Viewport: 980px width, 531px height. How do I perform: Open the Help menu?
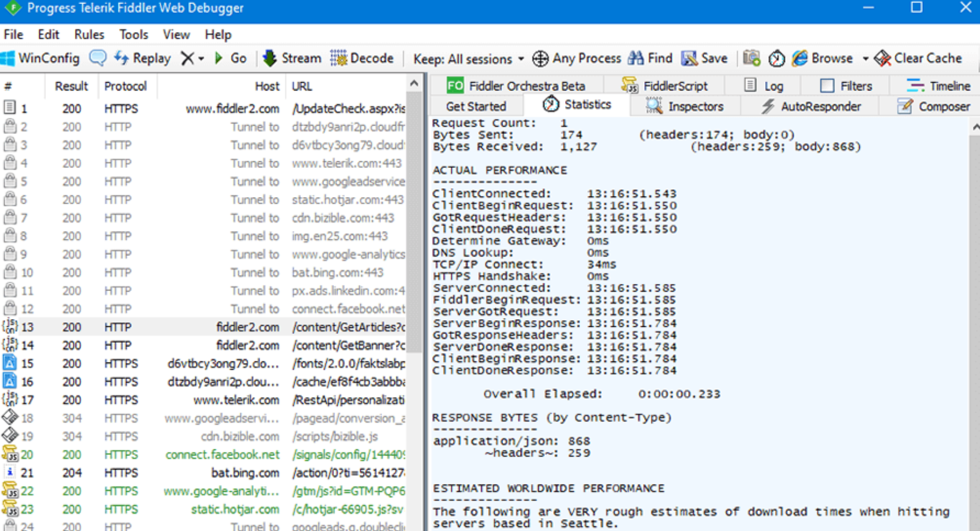tap(218, 35)
